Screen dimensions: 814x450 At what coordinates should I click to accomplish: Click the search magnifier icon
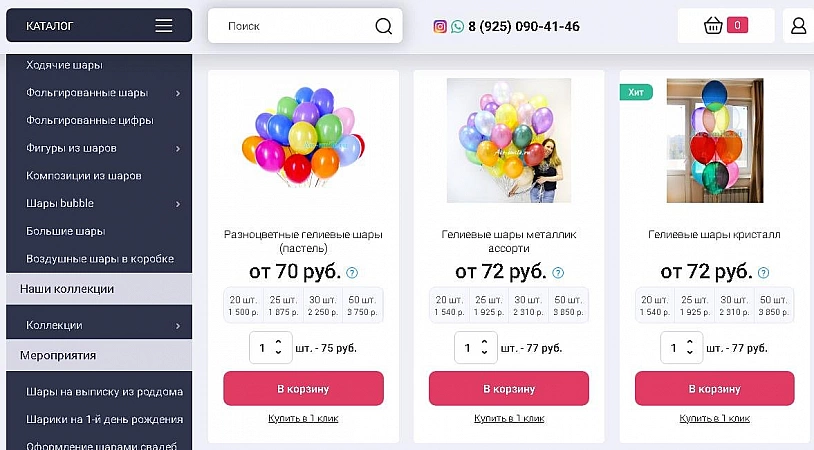pyautogui.click(x=384, y=26)
